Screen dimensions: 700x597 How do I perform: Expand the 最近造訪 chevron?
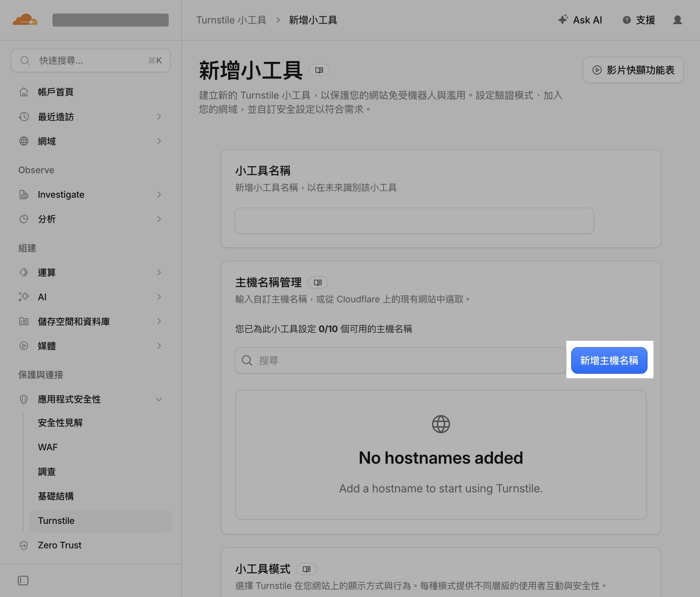tap(159, 117)
